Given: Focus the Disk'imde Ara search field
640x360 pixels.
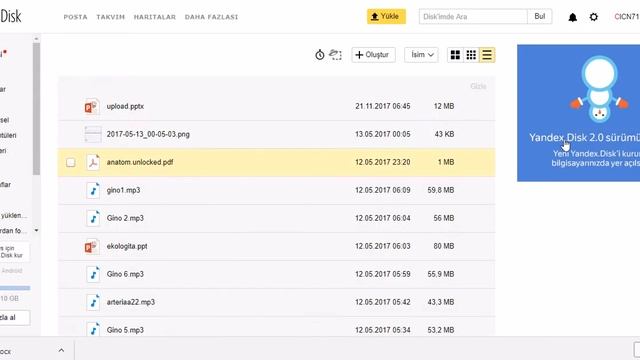Looking at the screenshot, I should [x=473, y=17].
